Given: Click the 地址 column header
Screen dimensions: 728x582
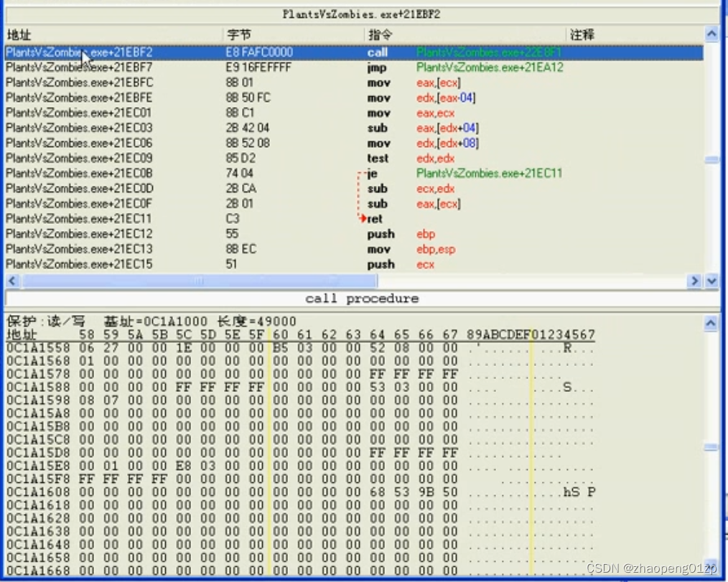Looking at the screenshot, I should coord(19,35).
